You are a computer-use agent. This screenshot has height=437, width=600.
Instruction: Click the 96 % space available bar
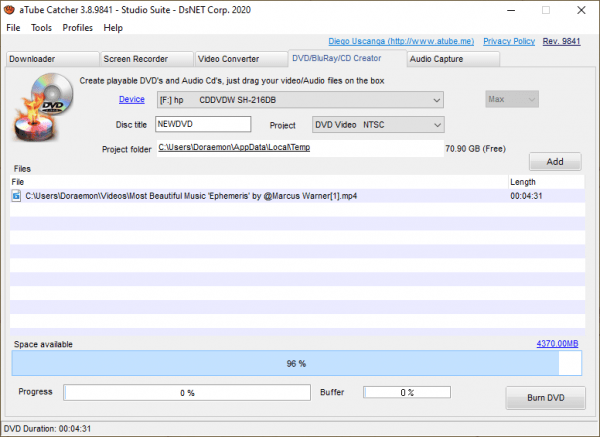pos(297,363)
